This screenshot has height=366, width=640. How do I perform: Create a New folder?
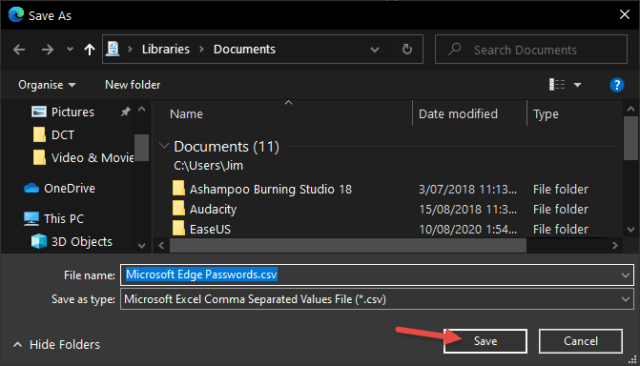[133, 85]
